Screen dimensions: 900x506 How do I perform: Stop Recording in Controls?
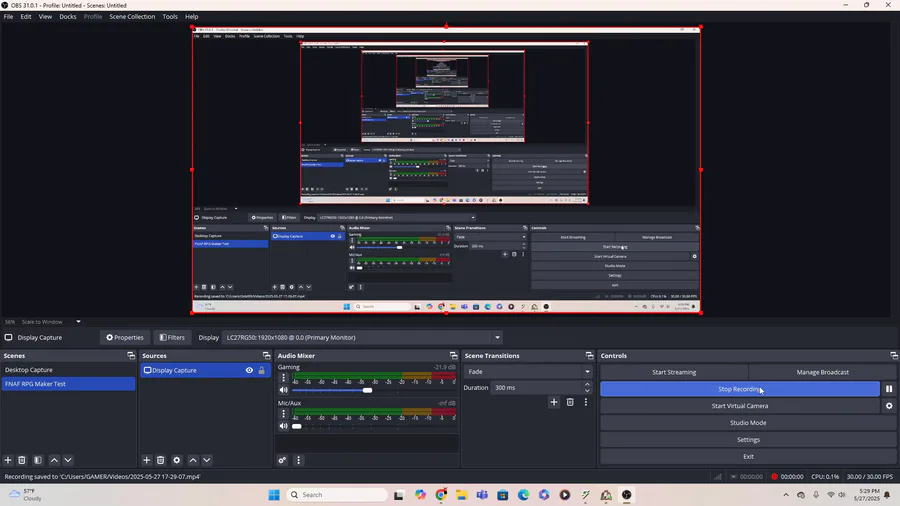click(740, 389)
